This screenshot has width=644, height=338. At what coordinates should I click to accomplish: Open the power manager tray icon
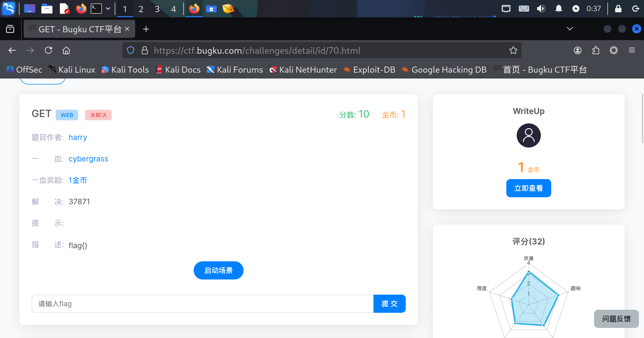[x=576, y=9]
